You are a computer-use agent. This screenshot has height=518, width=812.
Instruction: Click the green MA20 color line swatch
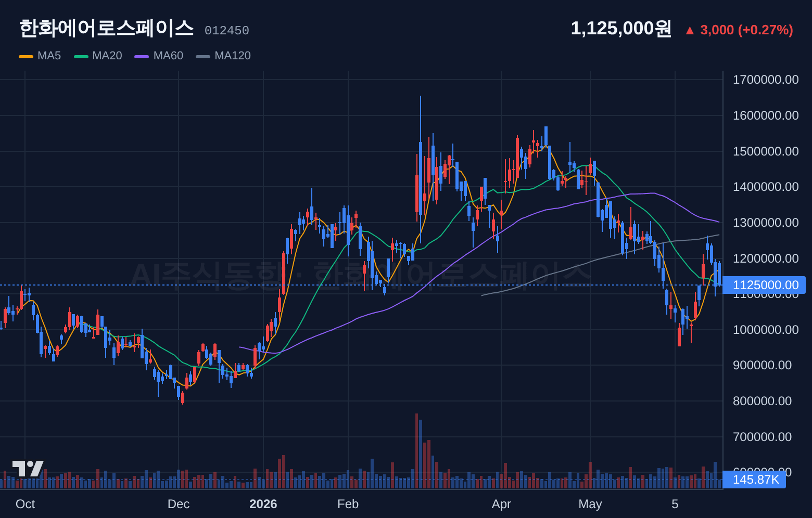pyautogui.click(x=81, y=56)
